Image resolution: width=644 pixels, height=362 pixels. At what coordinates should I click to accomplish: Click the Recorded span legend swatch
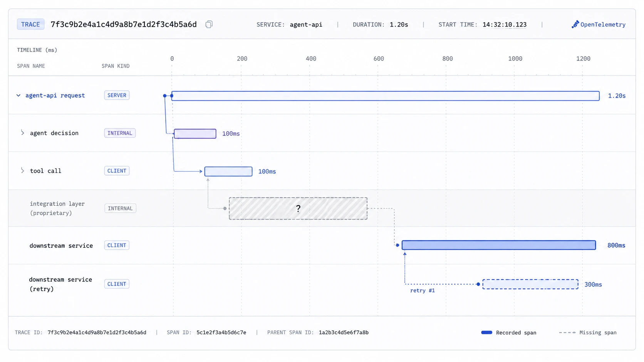pyautogui.click(x=487, y=332)
